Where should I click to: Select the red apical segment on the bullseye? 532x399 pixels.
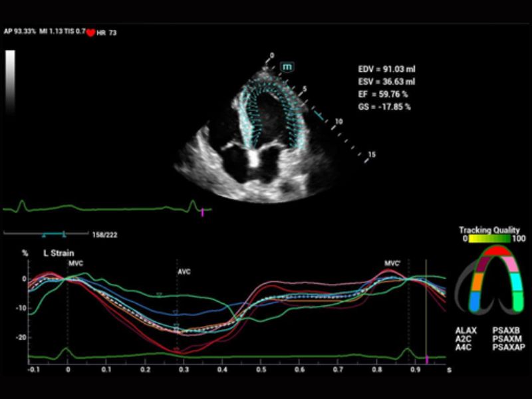(x=498, y=251)
